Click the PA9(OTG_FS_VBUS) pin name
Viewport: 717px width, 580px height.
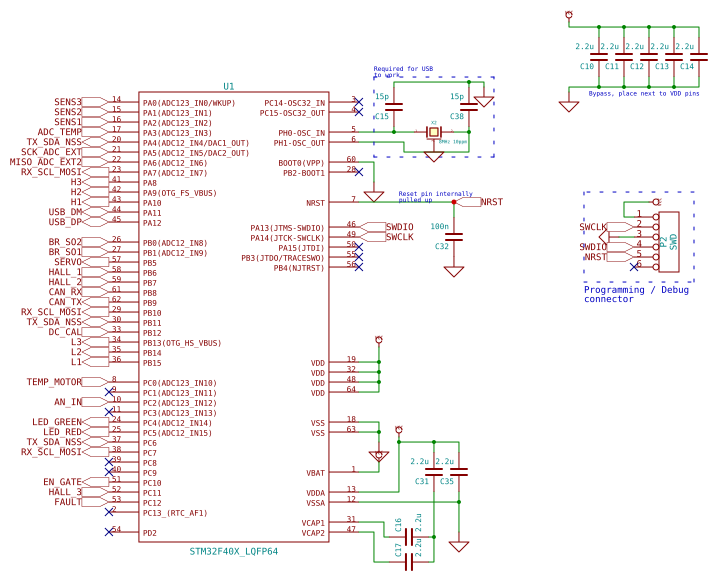[180, 193]
